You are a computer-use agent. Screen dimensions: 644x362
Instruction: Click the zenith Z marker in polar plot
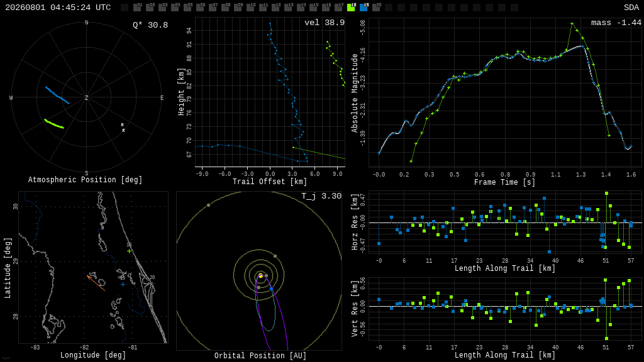tap(86, 97)
